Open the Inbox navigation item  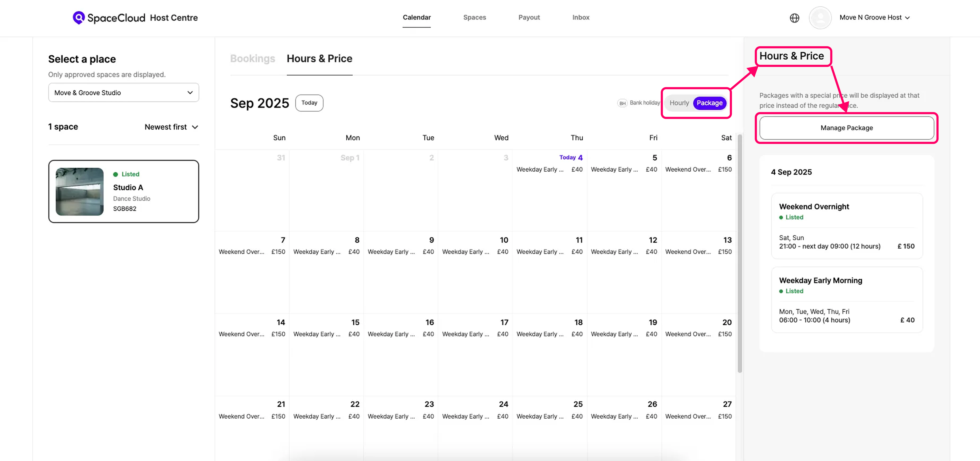coord(581,18)
